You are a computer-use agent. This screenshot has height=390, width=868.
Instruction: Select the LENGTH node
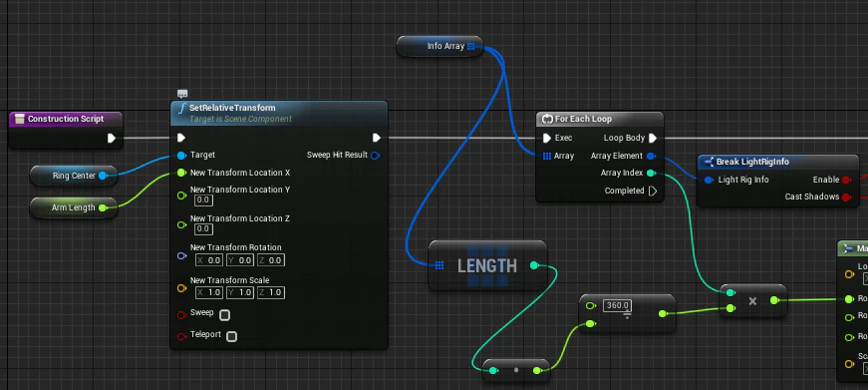[487, 265]
